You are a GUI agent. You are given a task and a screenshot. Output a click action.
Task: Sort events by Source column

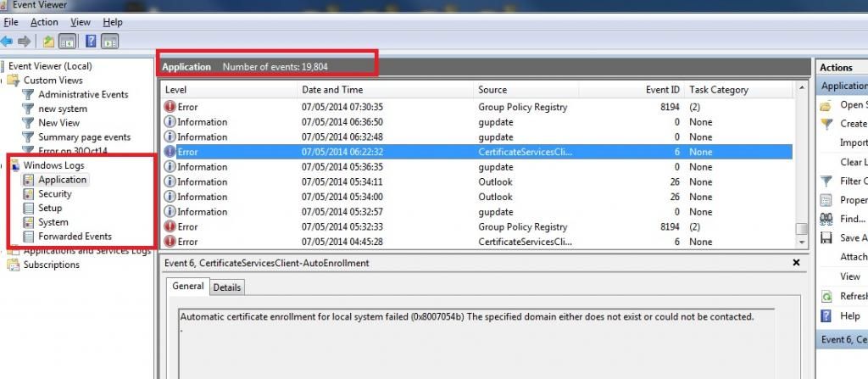coord(526,90)
